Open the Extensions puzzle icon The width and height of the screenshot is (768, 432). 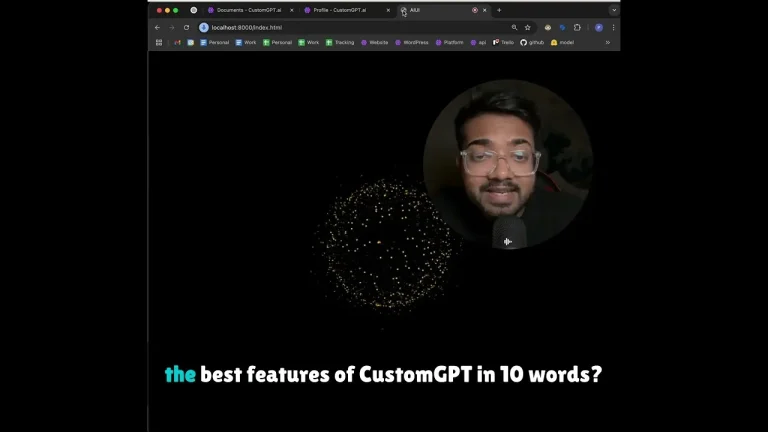pos(577,27)
